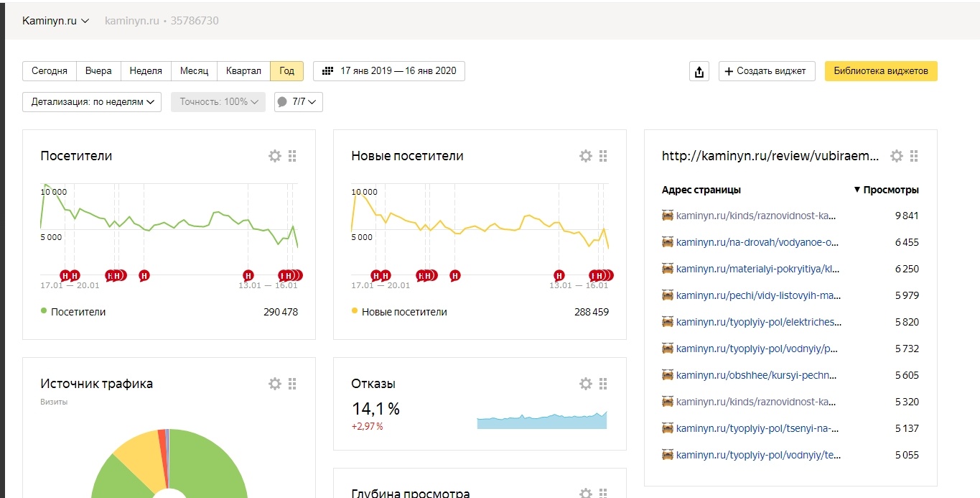The image size is (980, 498).
Task: Open the export report icon
Action: pyautogui.click(x=699, y=71)
